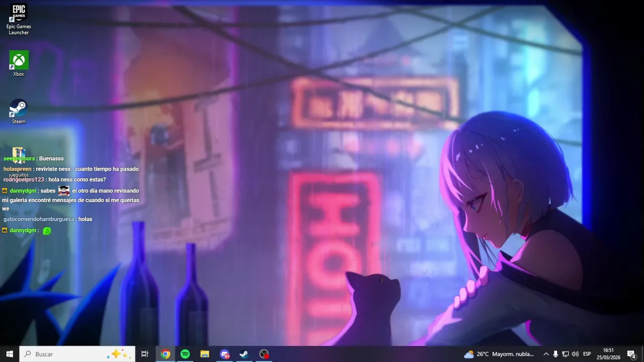Select the Steam shortcut on the desktop
The height and width of the screenshot is (362, 644).
(x=19, y=111)
